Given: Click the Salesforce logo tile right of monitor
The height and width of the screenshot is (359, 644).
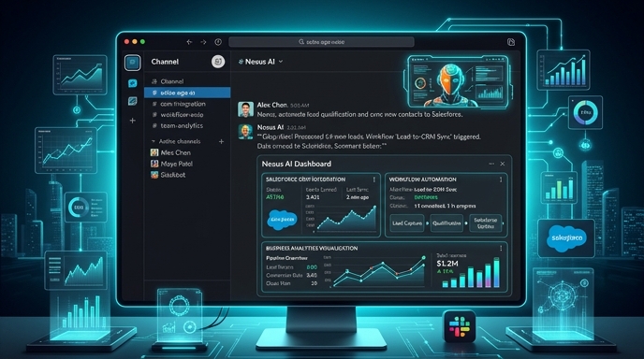Looking at the screenshot, I should (566, 238).
